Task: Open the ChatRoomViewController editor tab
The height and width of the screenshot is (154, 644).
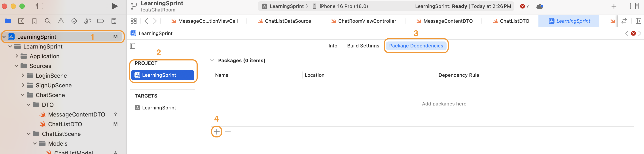Action: click(367, 21)
